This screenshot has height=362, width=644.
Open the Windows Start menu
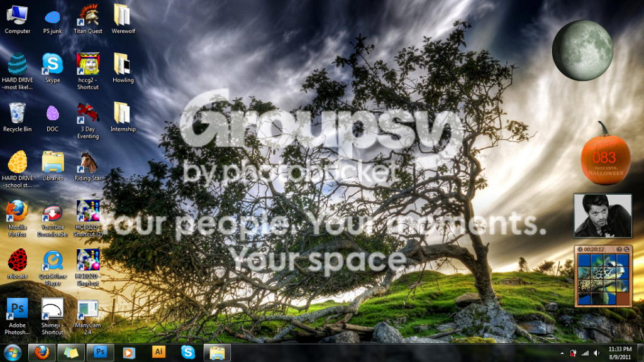pyautogui.click(x=13, y=353)
